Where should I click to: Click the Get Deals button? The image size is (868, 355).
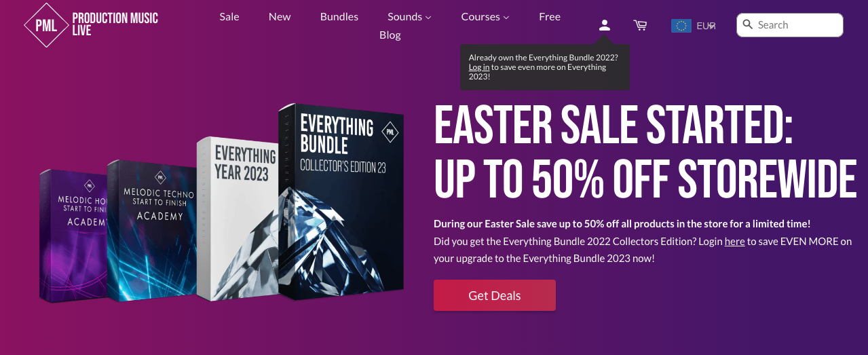click(x=495, y=295)
